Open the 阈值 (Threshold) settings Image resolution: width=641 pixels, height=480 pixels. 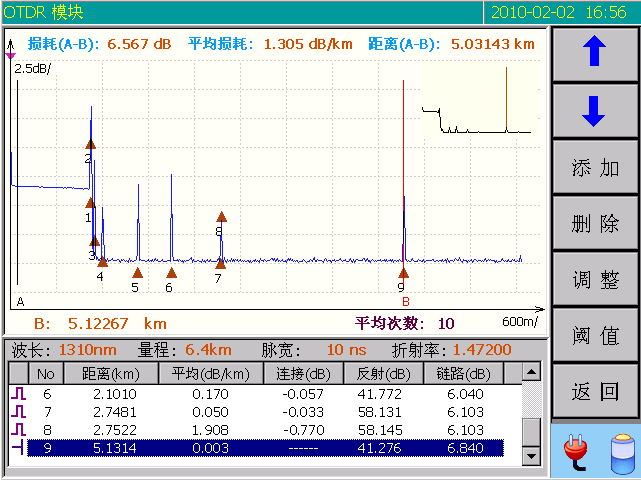[595, 335]
